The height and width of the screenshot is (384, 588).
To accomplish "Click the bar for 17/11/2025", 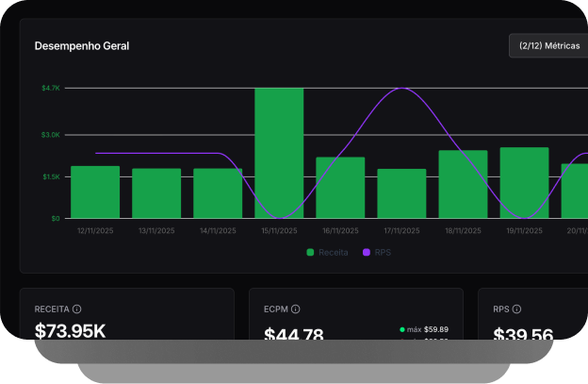I will point(401,193).
